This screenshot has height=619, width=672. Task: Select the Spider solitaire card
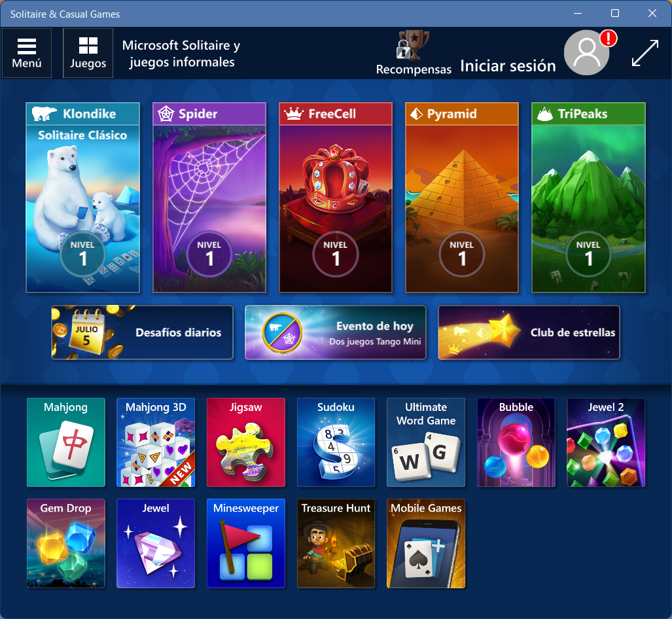coord(209,197)
